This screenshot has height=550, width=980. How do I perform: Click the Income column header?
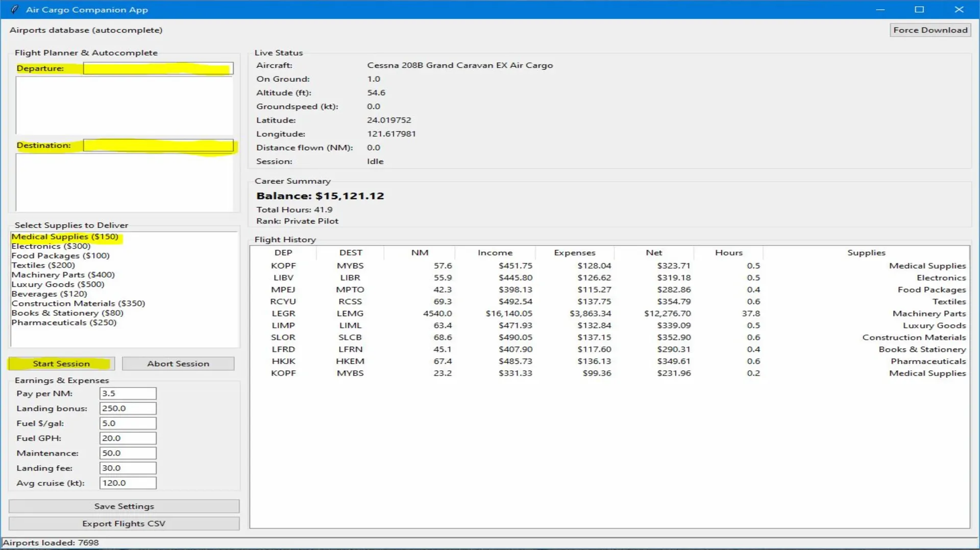pos(495,253)
